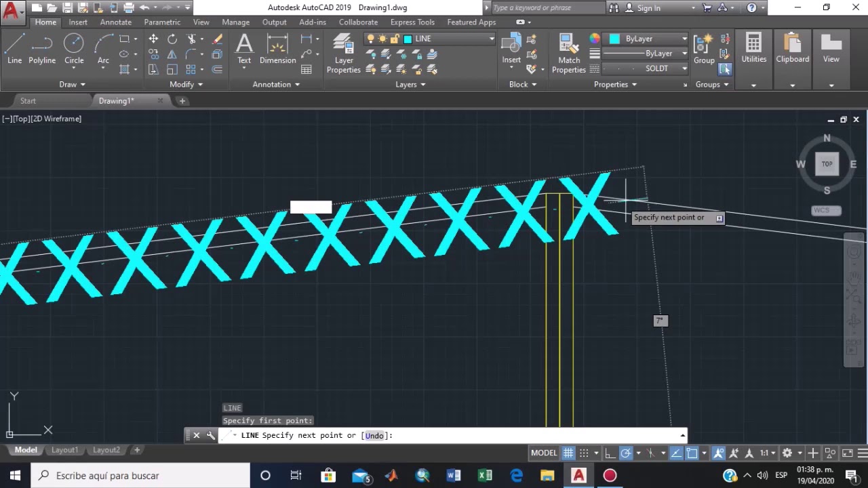868x488 pixels.
Task: Toggle drawing grid display in status bar
Action: tap(568, 453)
